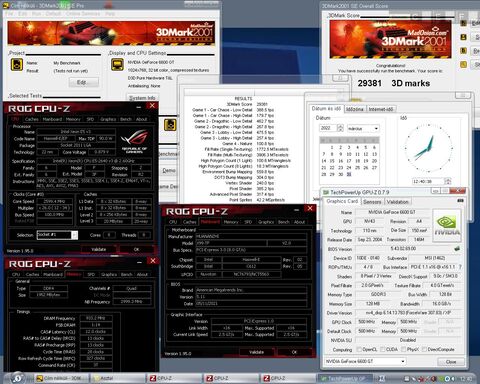The image size is (480, 384).
Task: Toggle the PhysX checkbox in GPU-Z
Action: [x=403, y=349]
